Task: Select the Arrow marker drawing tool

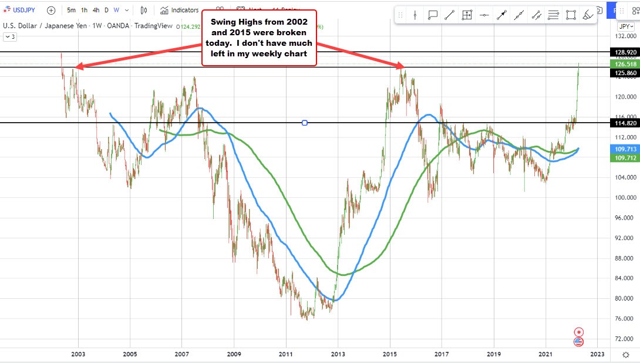Action: [502, 14]
